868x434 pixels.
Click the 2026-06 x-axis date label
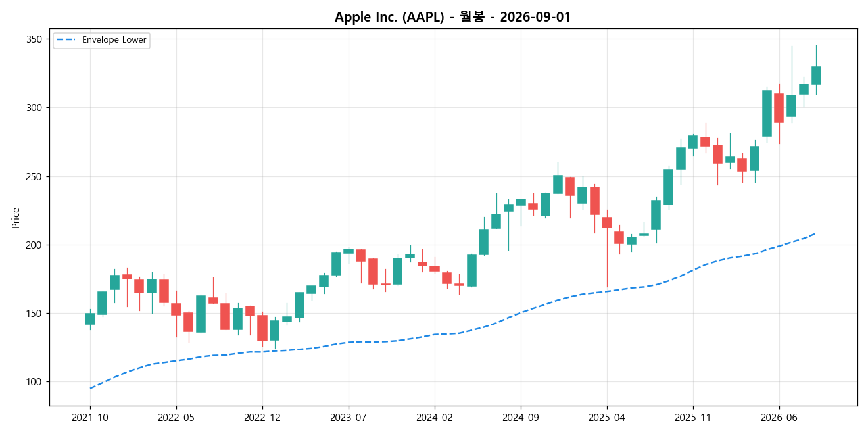point(779,417)
